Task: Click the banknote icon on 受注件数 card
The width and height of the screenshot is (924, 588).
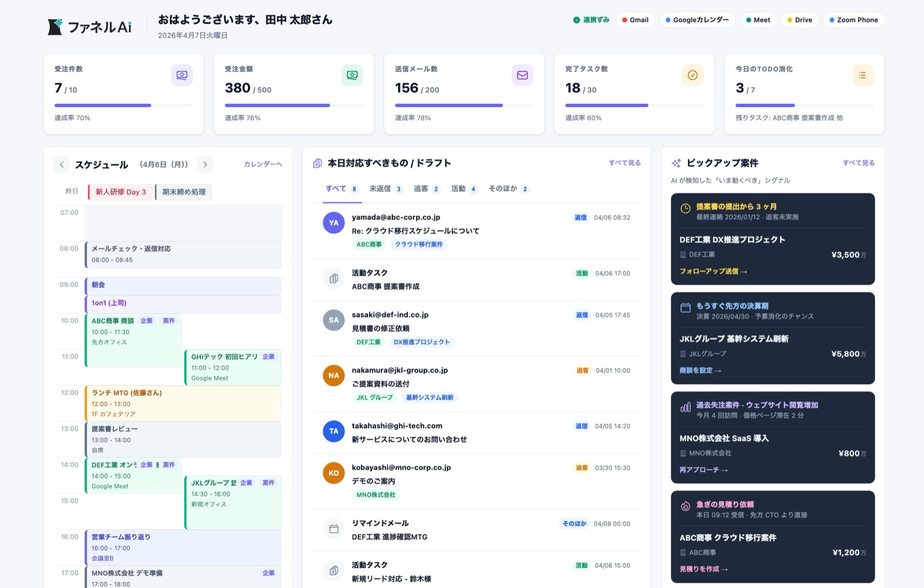Action: click(181, 74)
